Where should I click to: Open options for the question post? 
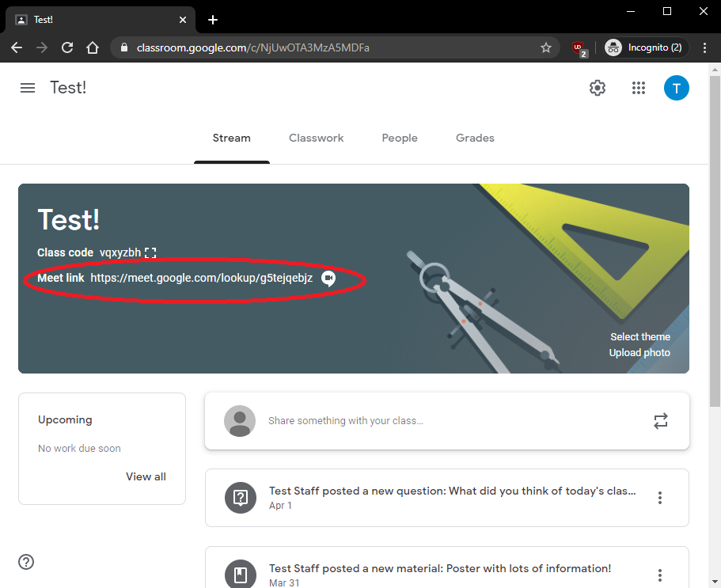click(x=659, y=498)
